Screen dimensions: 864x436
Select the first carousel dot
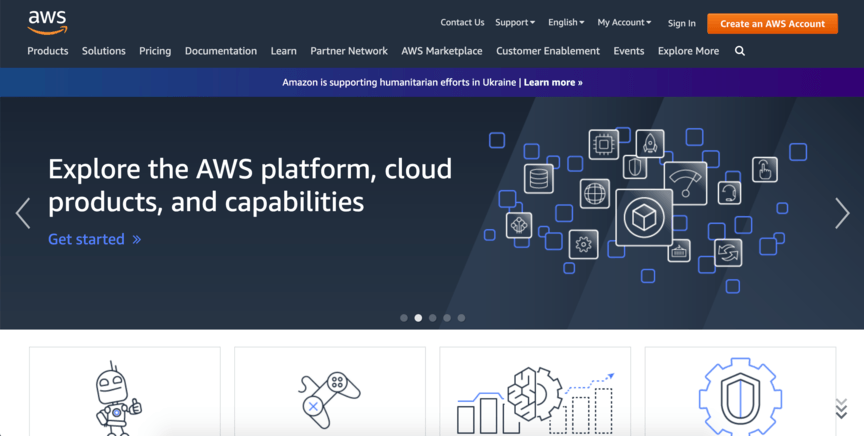(404, 318)
